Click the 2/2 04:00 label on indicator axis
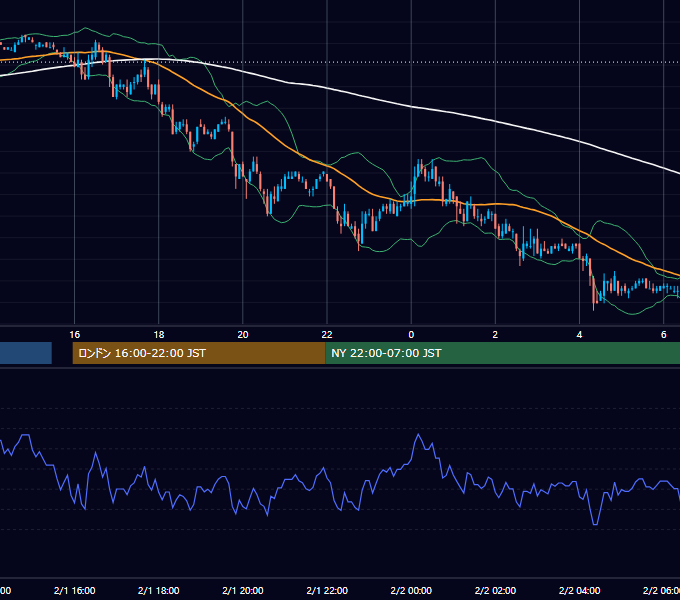680x600 pixels. point(579,590)
